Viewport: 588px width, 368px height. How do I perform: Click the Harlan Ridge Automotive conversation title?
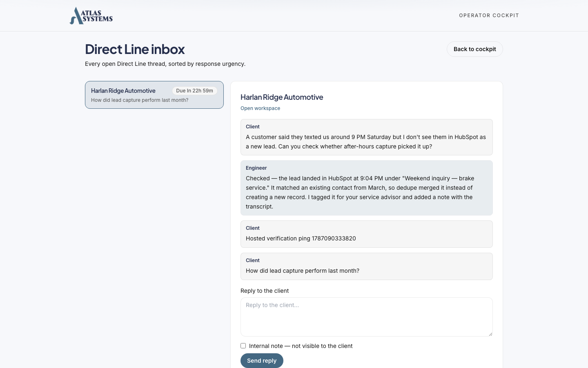(x=282, y=97)
